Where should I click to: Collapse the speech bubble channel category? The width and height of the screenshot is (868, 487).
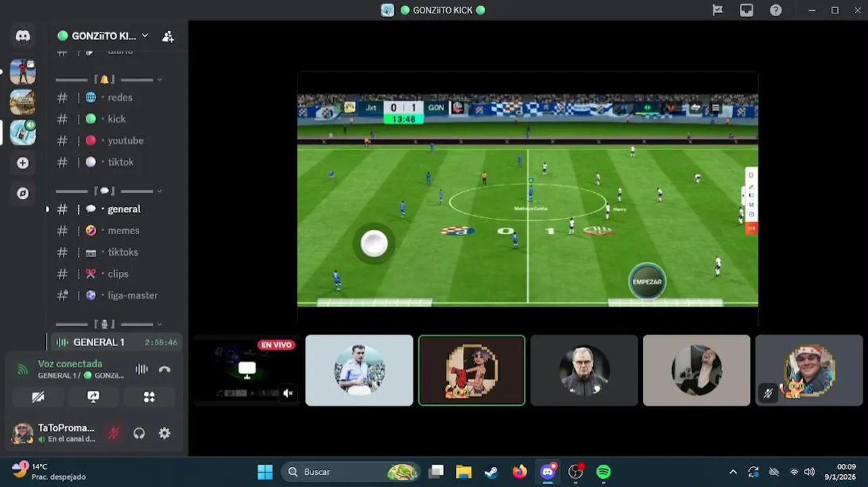[x=109, y=191]
